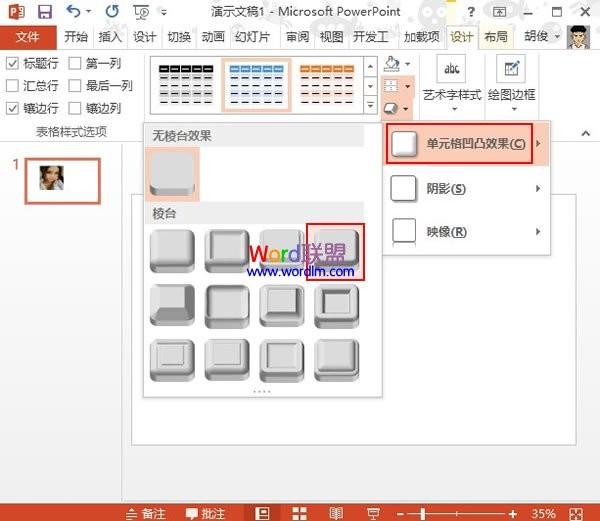
Task: Select first bevel preset in second 棱台 row
Action: [x=172, y=305]
